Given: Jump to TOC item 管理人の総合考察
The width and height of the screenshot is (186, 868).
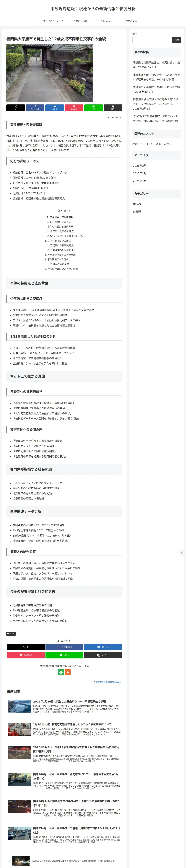Looking at the screenshot, I should point(59,264).
